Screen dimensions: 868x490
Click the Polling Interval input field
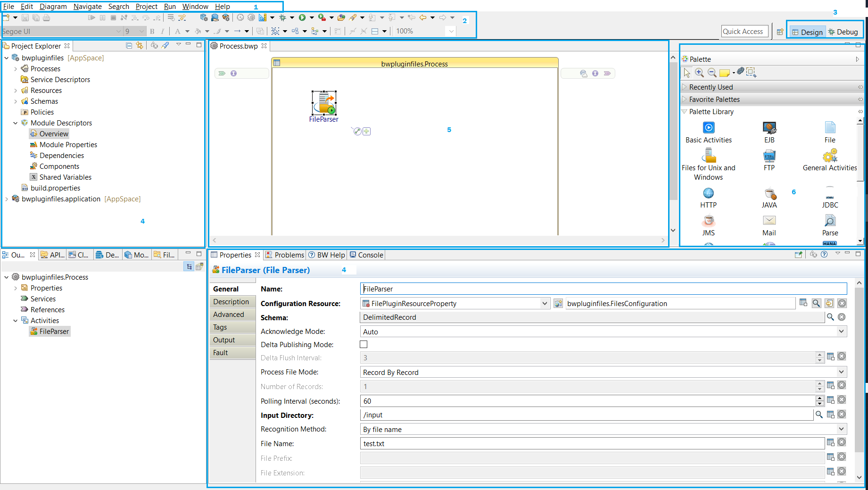tap(587, 401)
